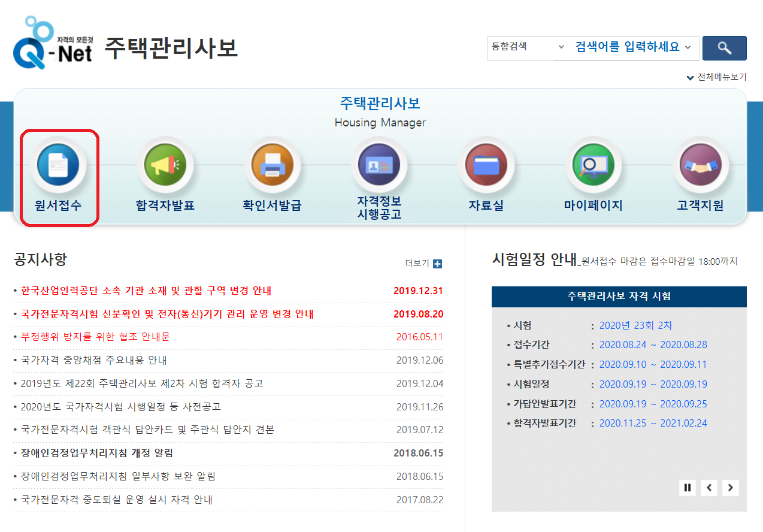Open notice 장애인검정업무처리지침 일부사항 보완 알림

tap(118, 476)
